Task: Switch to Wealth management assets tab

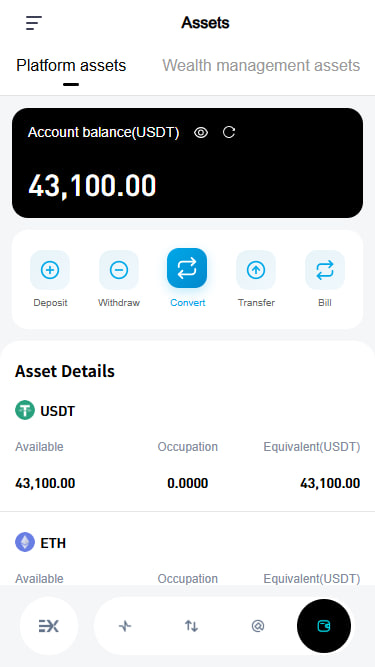Action: (261, 66)
